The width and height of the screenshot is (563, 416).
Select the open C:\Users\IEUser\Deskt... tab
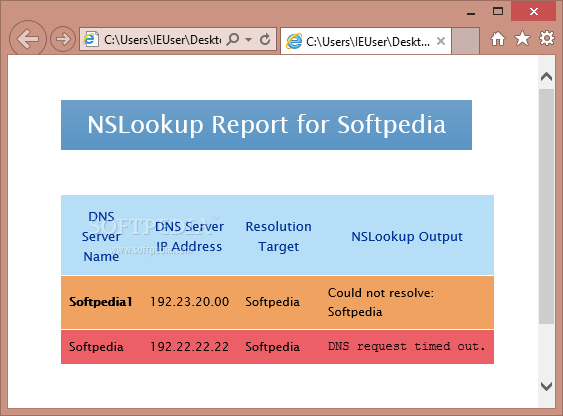[x=366, y=41]
